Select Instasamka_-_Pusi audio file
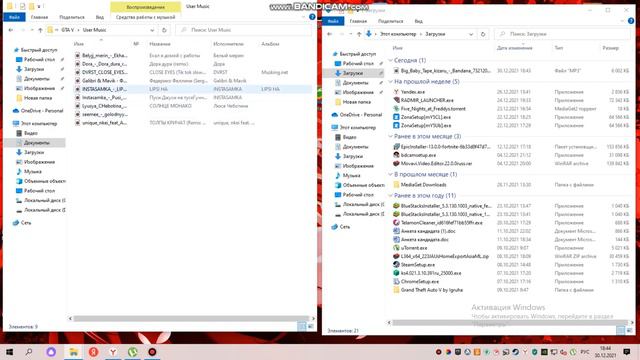The image size is (640, 360). pyautogui.click(x=104, y=98)
